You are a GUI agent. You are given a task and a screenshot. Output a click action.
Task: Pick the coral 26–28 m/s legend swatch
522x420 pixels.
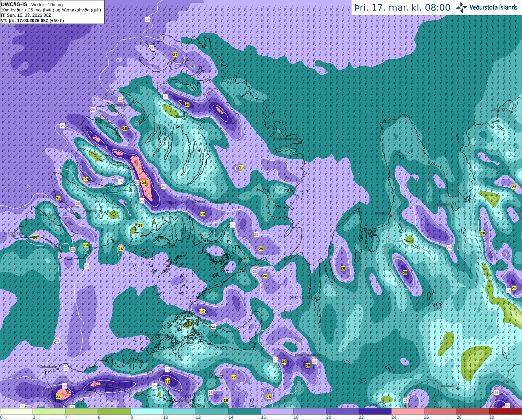click(x=440, y=412)
